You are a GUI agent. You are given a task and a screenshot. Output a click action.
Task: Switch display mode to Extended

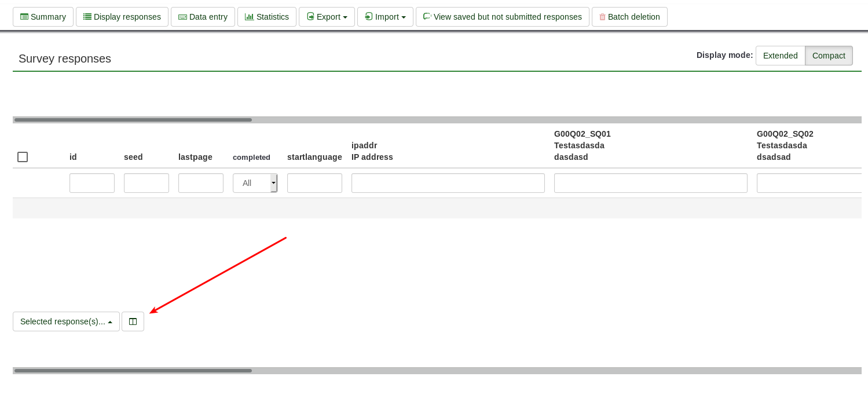pos(780,56)
